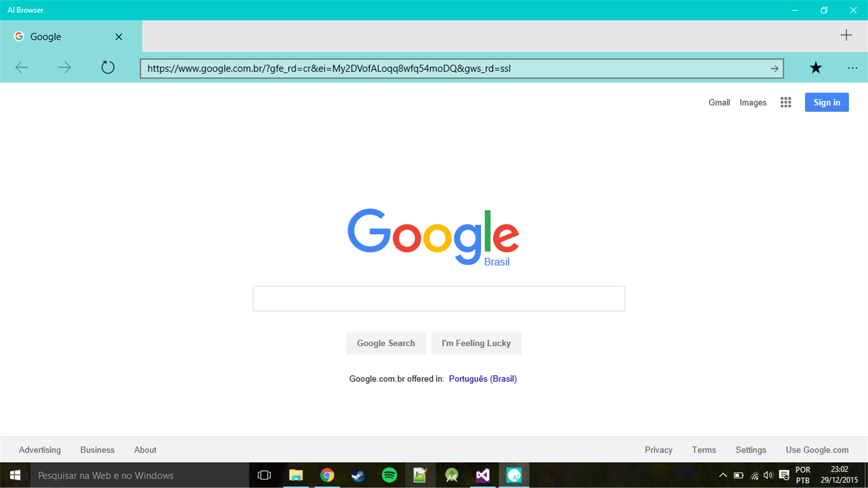Open Gmail link
868x488 pixels.
tap(719, 102)
